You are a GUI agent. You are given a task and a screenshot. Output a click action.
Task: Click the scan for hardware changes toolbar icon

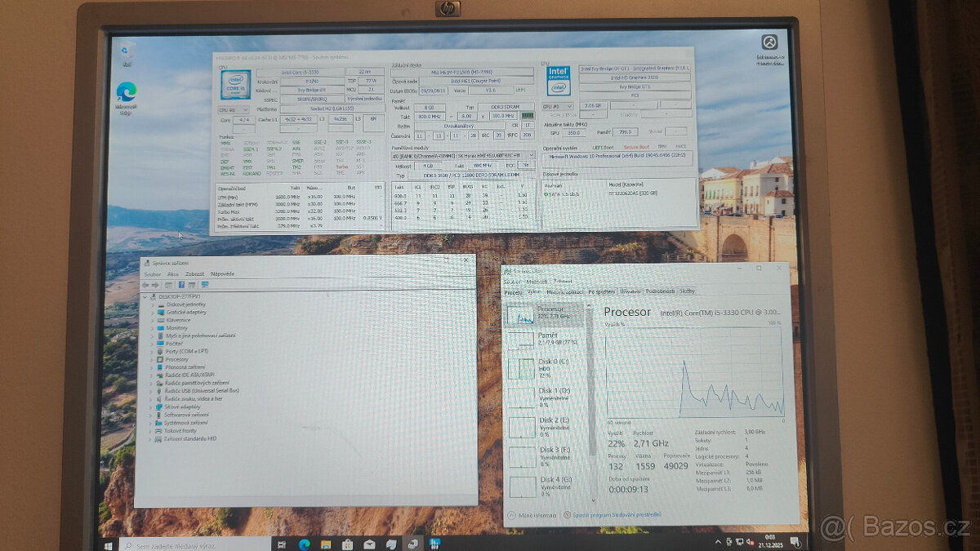point(204,285)
